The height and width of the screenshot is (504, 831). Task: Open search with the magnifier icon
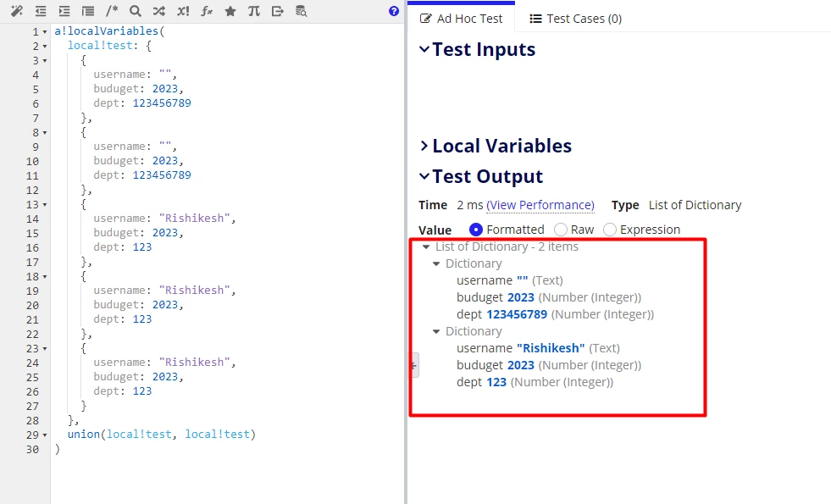pyautogui.click(x=136, y=11)
